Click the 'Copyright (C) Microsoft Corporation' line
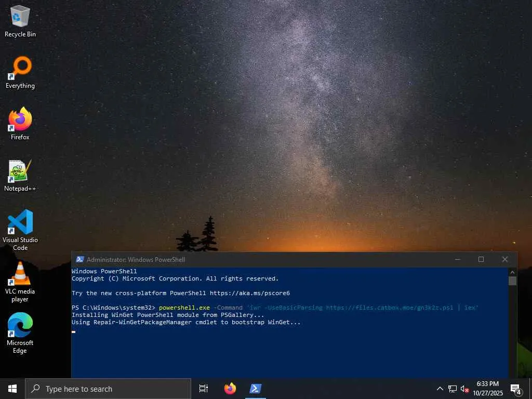The width and height of the screenshot is (532, 399). tap(175, 278)
